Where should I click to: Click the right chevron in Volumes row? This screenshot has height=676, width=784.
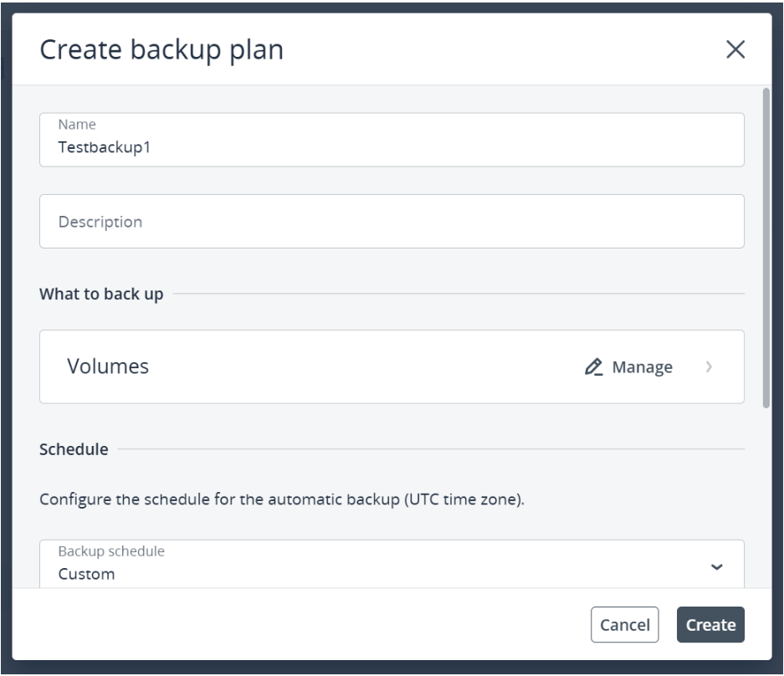click(709, 367)
